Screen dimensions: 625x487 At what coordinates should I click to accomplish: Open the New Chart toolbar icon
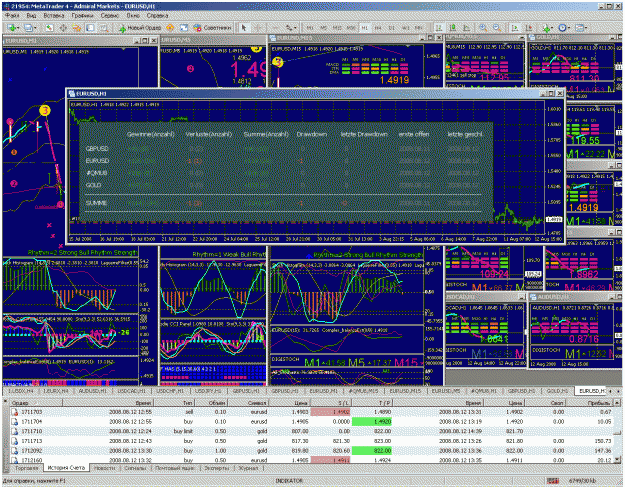12,27
